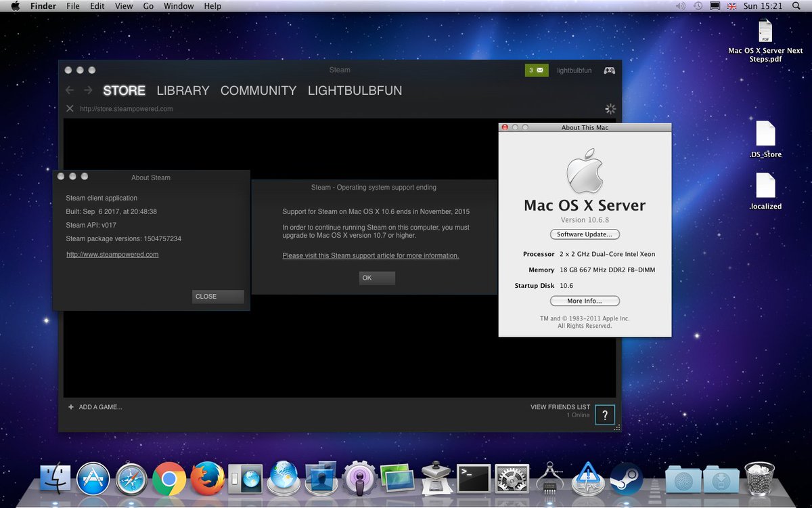Open the lightbulbfun account dropdown

tap(573, 70)
